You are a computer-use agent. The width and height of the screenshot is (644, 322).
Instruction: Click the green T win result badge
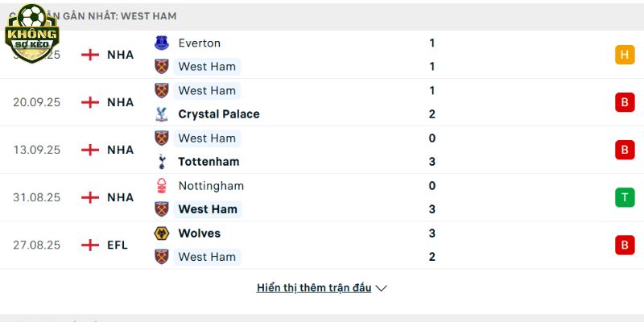pos(625,197)
